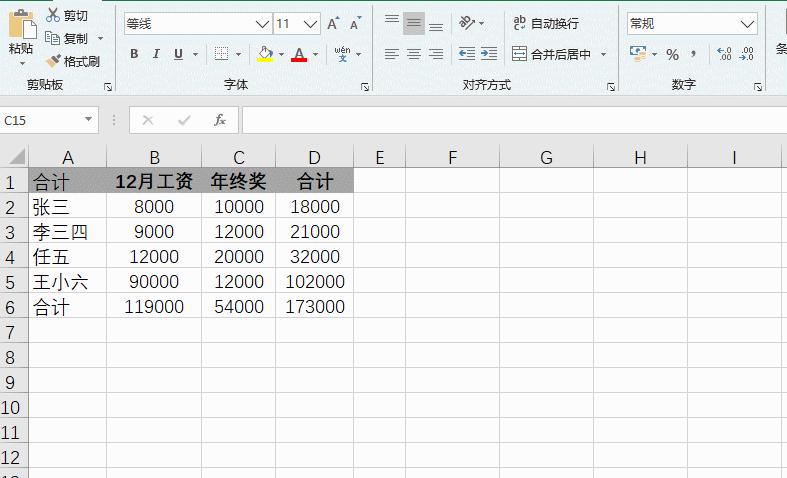Viewport: 787px width, 478px height.
Task: Click accounting number format icon
Action: click(638, 54)
